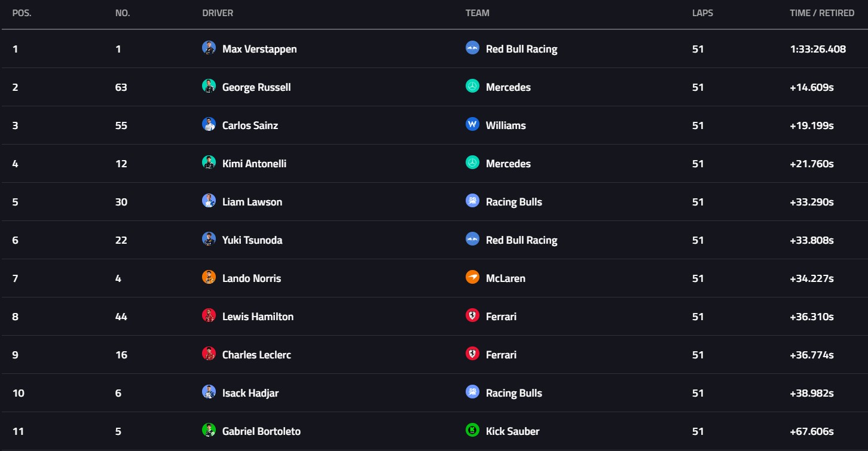Click Gabriel Bortoleto's driver avatar icon
Screen dimensions: 868x451
(209, 430)
